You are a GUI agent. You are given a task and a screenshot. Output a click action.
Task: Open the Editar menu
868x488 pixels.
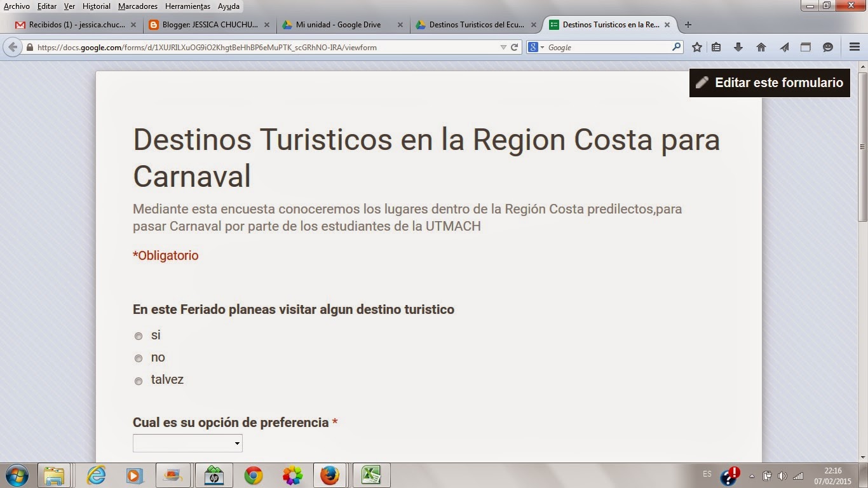pos(46,6)
